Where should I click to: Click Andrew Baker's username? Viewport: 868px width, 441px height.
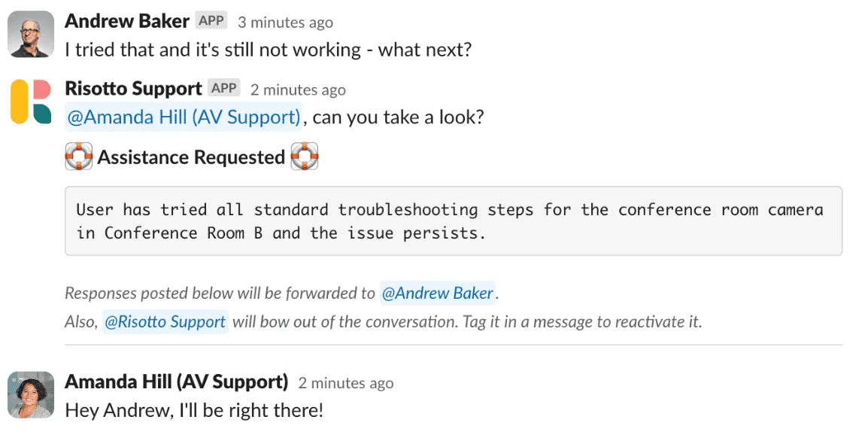tap(126, 21)
